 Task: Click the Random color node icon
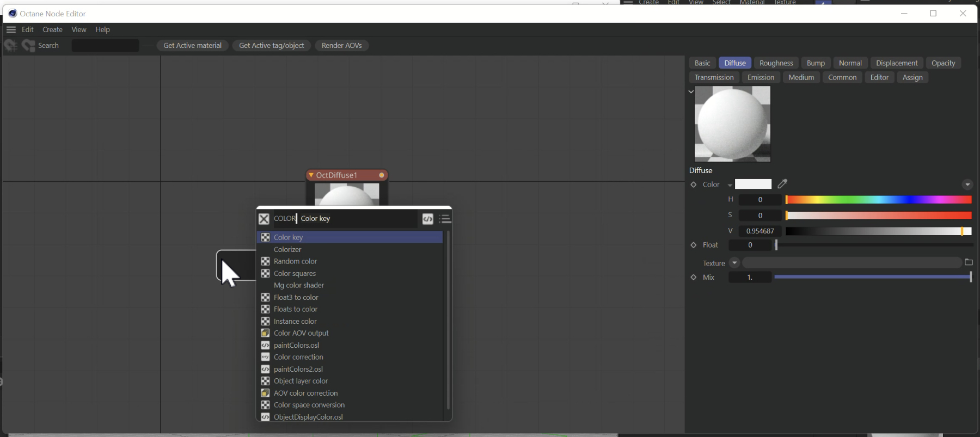266,261
